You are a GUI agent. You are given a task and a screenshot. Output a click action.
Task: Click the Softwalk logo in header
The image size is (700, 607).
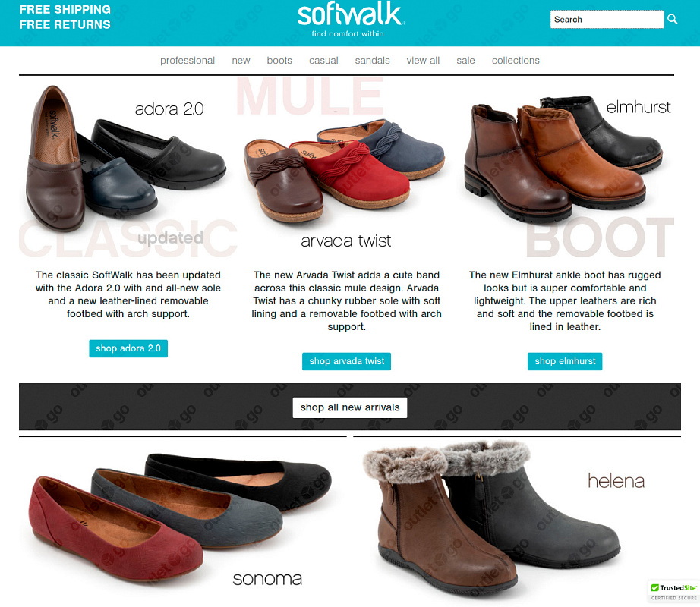tap(351, 19)
